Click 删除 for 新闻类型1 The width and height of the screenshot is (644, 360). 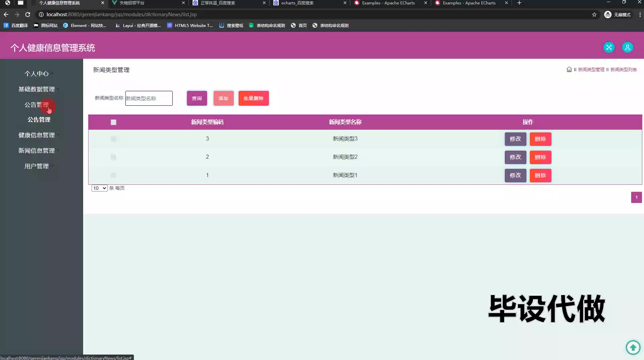540,175
